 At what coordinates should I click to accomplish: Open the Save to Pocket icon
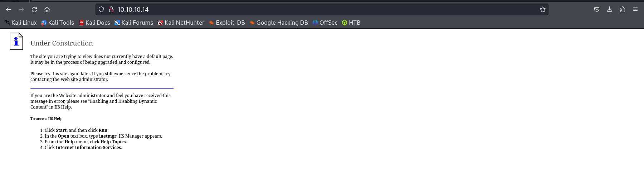[597, 10]
